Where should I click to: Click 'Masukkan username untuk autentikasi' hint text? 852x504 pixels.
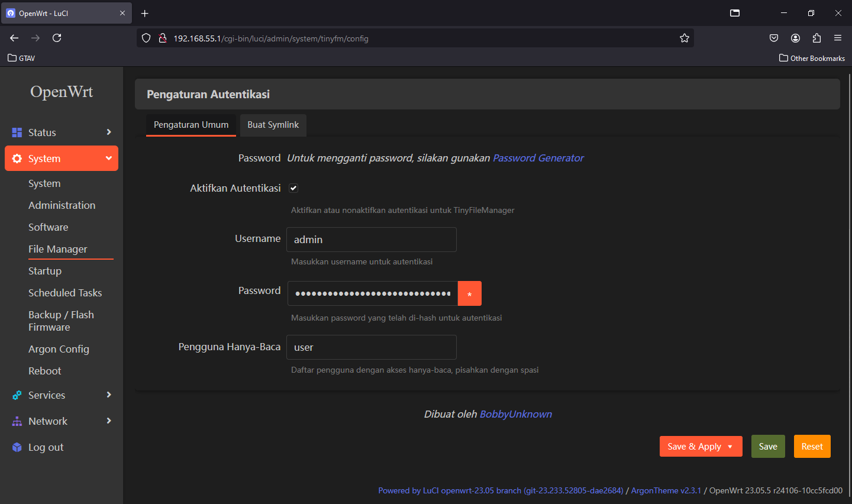tap(362, 261)
